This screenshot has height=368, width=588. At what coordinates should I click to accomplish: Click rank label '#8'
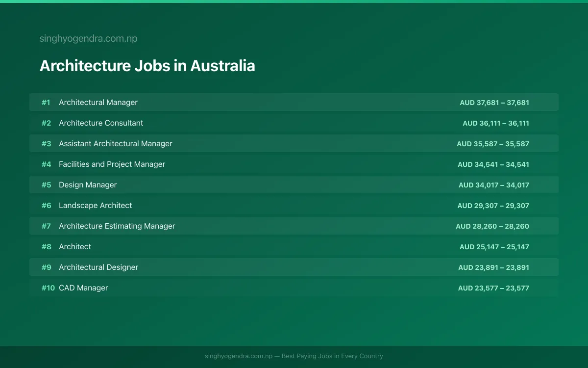pyautogui.click(x=46, y=247)
